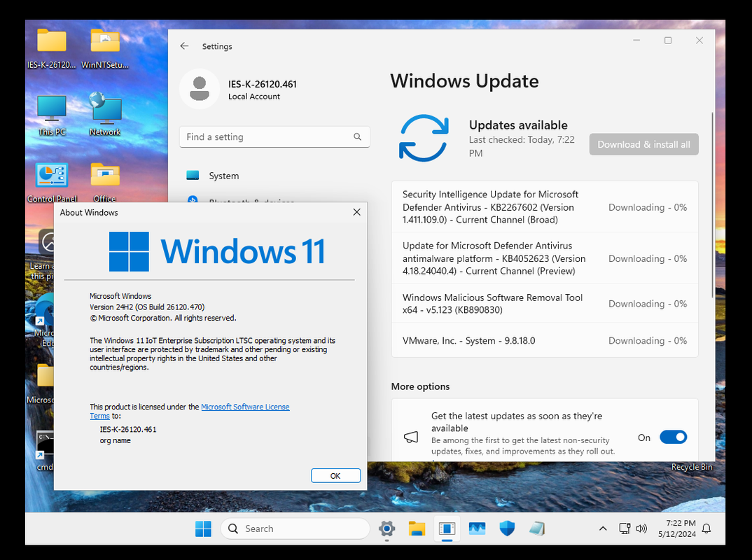The image size is (752, 560).
Task: Select the Defender antimalware platform KB4052623 entry
Action: pos(545,258)
